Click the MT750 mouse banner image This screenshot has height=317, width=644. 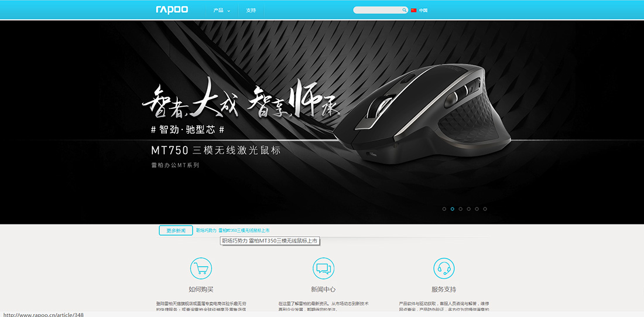[423, 113]
